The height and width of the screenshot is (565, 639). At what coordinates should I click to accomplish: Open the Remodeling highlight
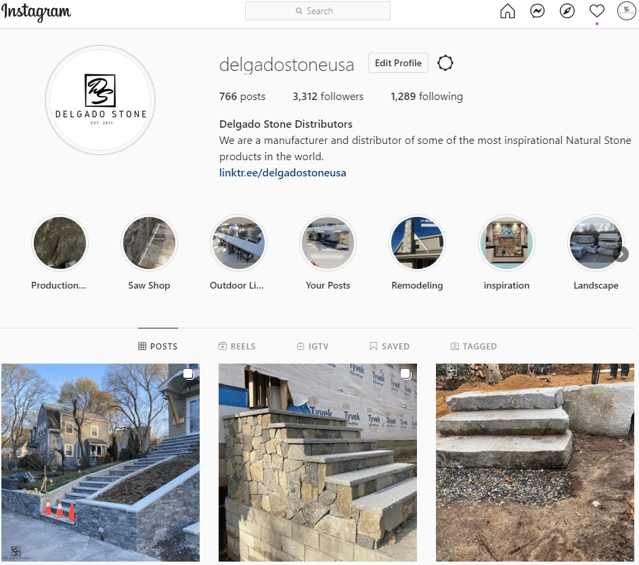(x=417, y=243)
